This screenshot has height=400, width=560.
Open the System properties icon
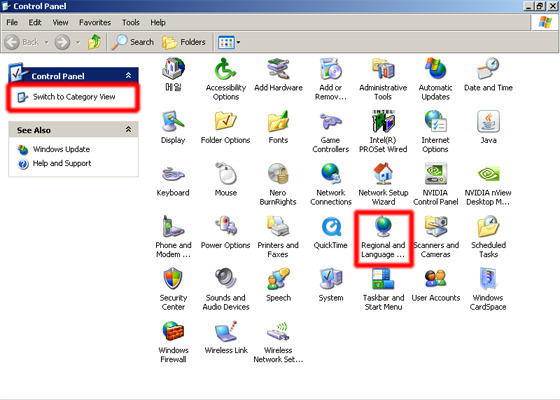(331, 284)
